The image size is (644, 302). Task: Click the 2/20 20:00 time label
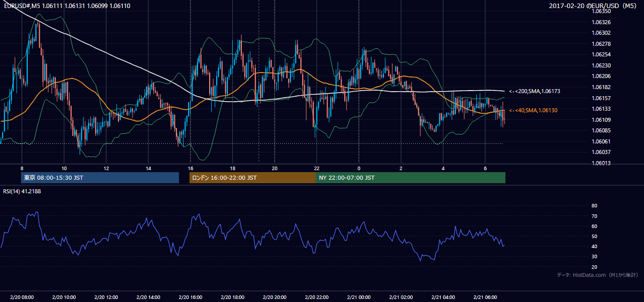[275, 297]
